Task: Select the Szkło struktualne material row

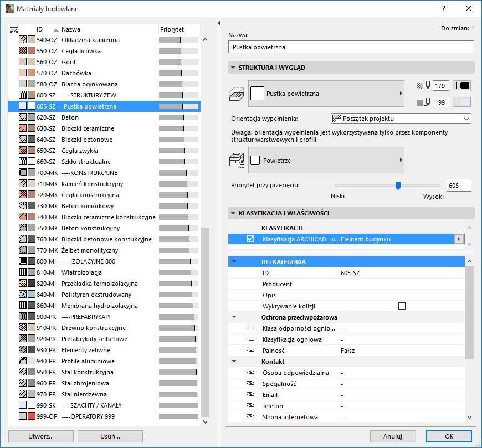Action: (x=104, y=161)
